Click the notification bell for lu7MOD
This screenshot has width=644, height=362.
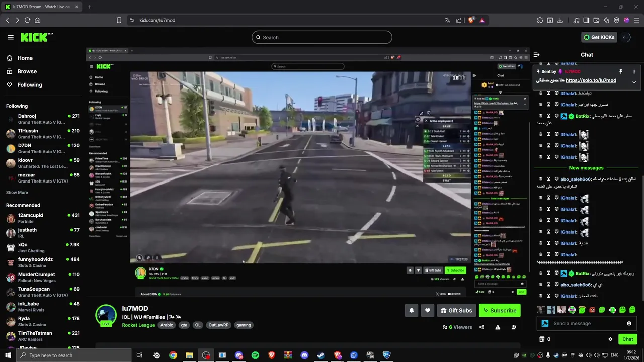click(411, 310)
